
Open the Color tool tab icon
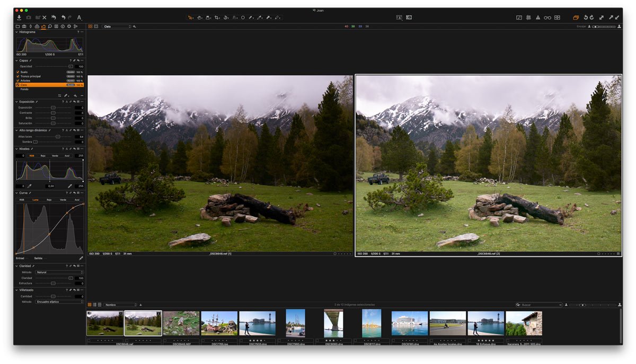(37, 26)
